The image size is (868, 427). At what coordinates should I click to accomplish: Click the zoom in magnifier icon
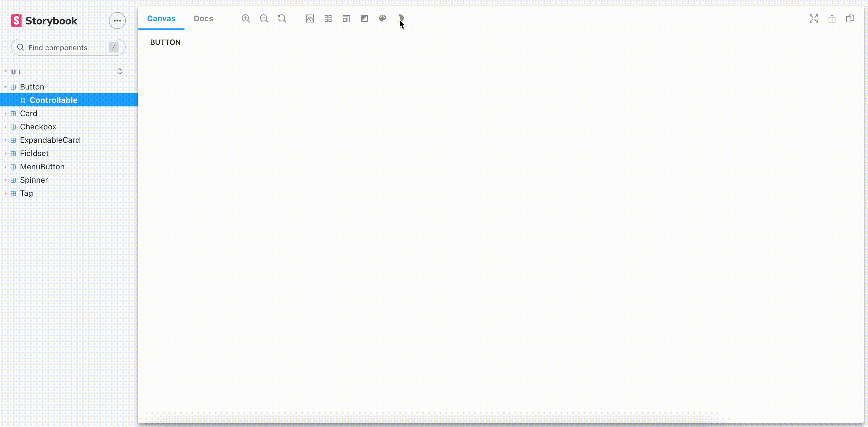[x=246, y=18]
